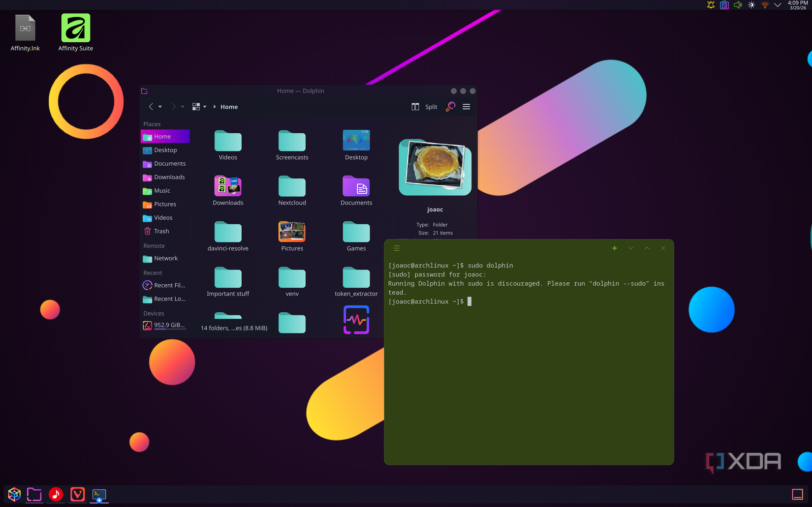
Task: Open the terminal hamburger menu
Action: coord(397,248)
